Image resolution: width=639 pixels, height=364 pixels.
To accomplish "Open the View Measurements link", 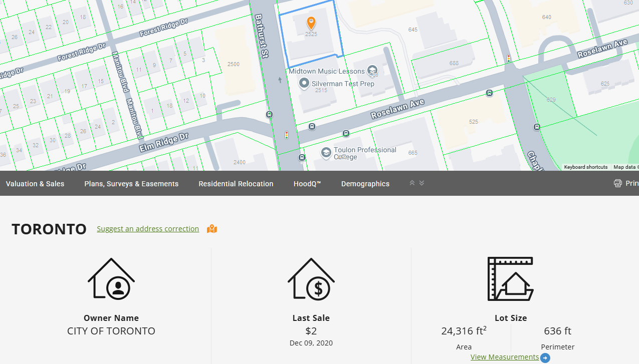I will (x=505, y=357).
